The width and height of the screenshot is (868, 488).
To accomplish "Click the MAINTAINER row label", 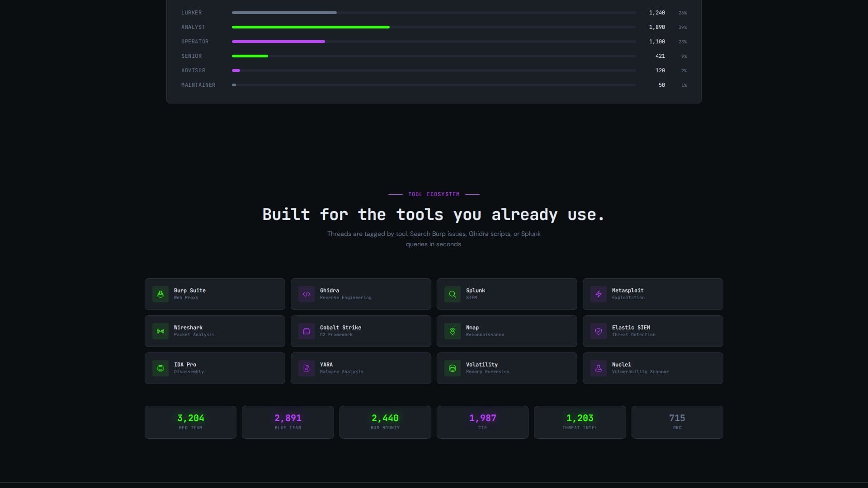I will pyautogui.click(x=198, y=85).
